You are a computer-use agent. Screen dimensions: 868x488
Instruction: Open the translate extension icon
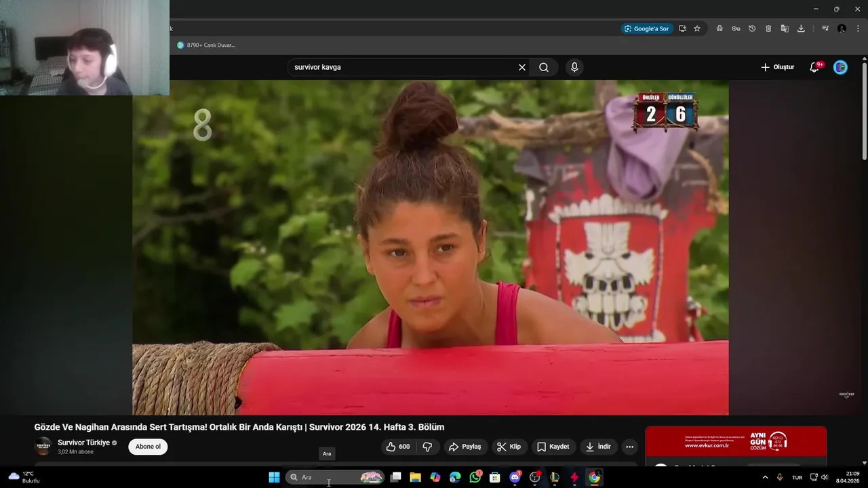(x=785, y=28)
